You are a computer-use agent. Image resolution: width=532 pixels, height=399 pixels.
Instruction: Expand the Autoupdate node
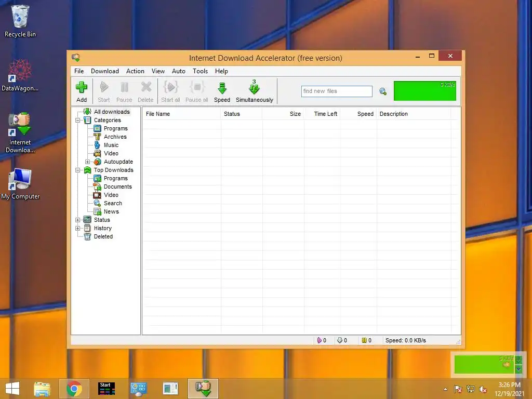tap(87, 162)
